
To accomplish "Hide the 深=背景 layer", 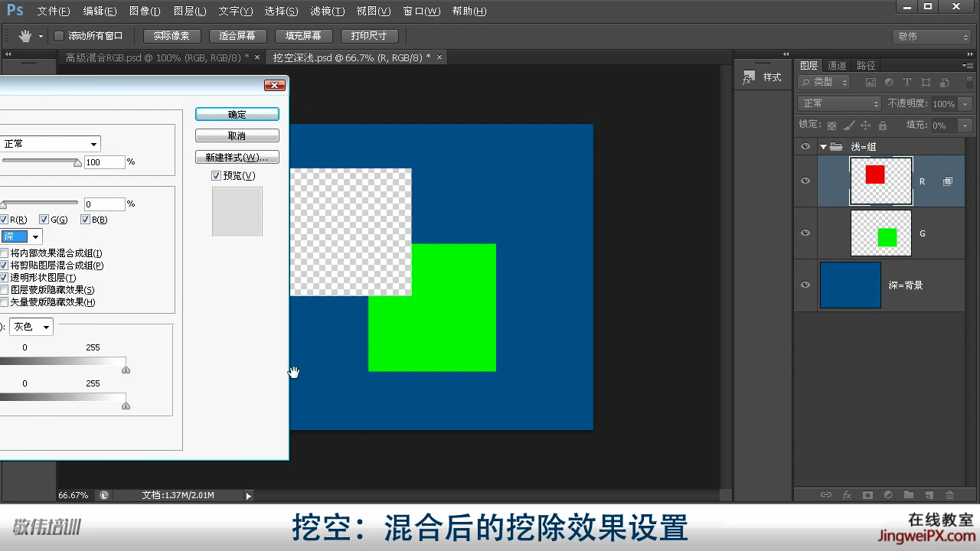I will [805, 285].
